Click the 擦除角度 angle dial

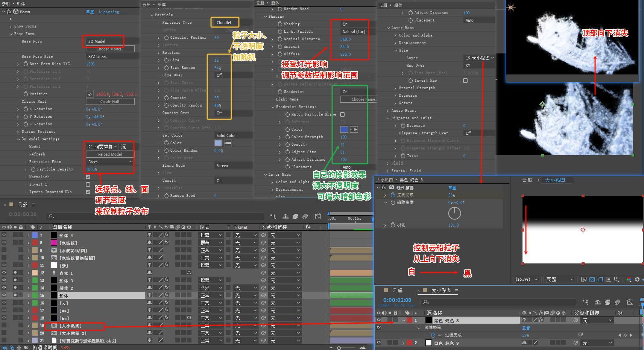(x=454, y=213)
